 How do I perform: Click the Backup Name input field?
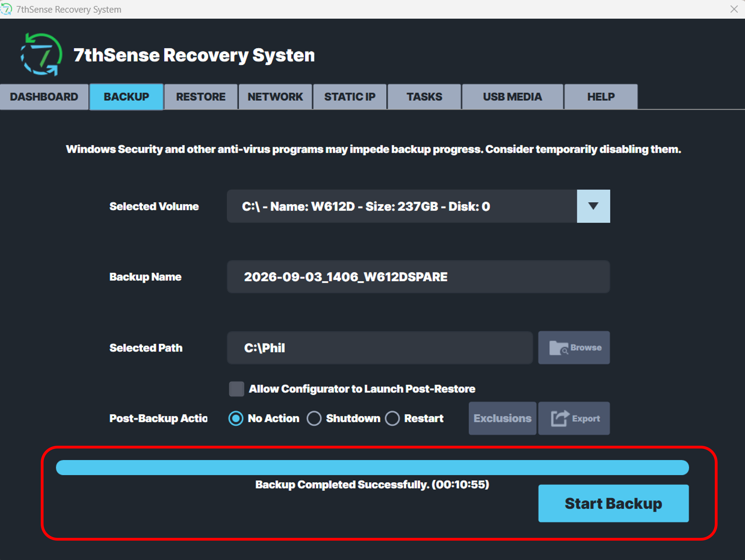[418, 277]
